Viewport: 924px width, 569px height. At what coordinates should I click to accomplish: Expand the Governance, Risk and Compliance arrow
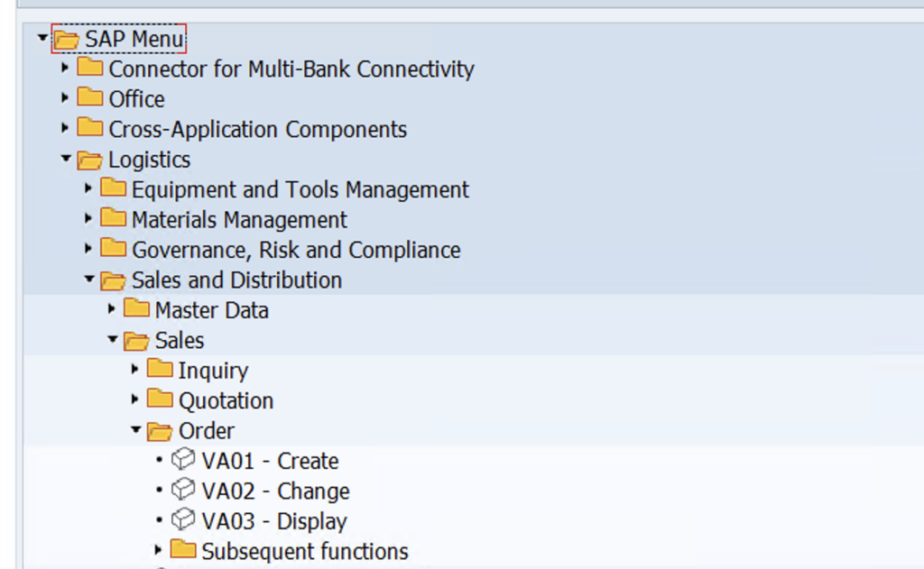point(88,249)
